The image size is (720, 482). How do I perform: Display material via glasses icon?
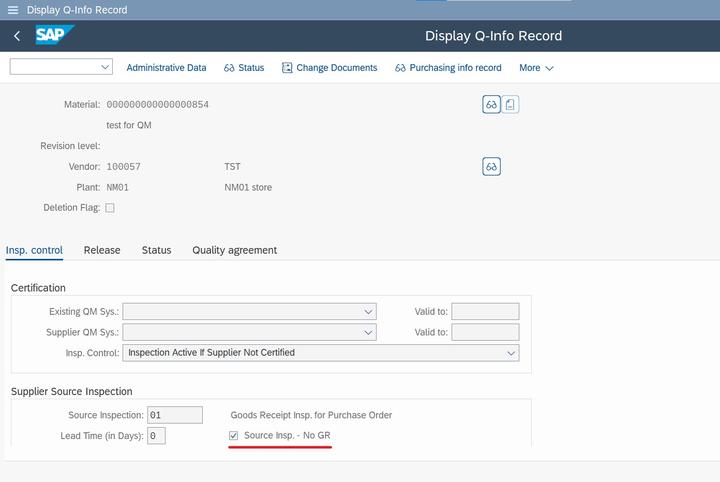[491, 104]
